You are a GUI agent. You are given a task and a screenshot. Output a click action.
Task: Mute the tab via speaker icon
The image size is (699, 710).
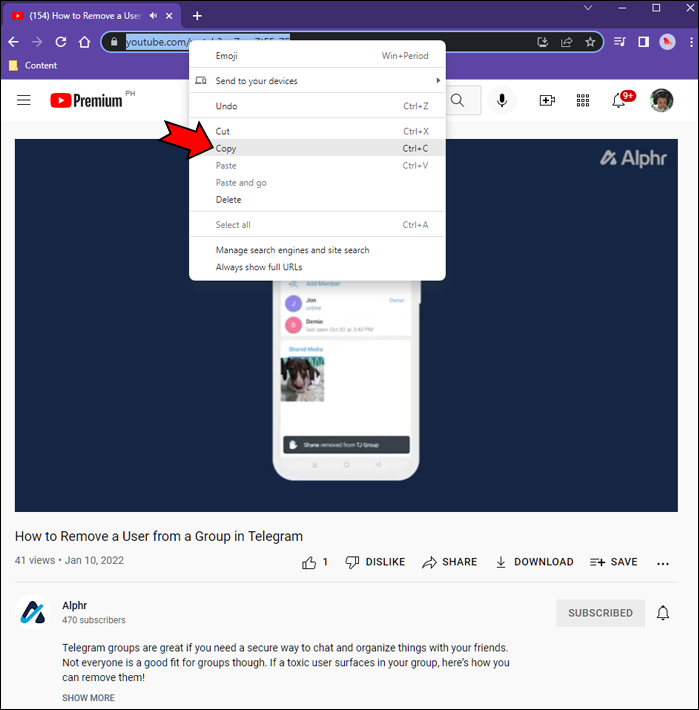[153, 16]
